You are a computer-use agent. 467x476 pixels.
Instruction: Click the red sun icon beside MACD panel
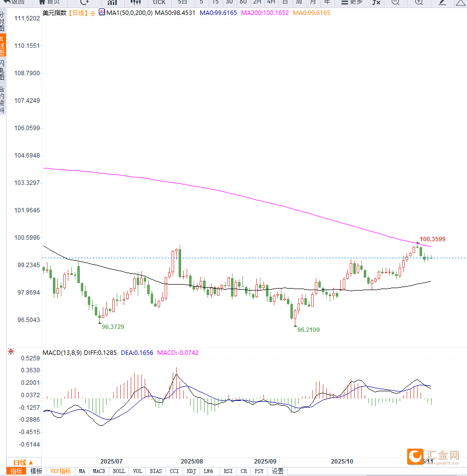11,351
